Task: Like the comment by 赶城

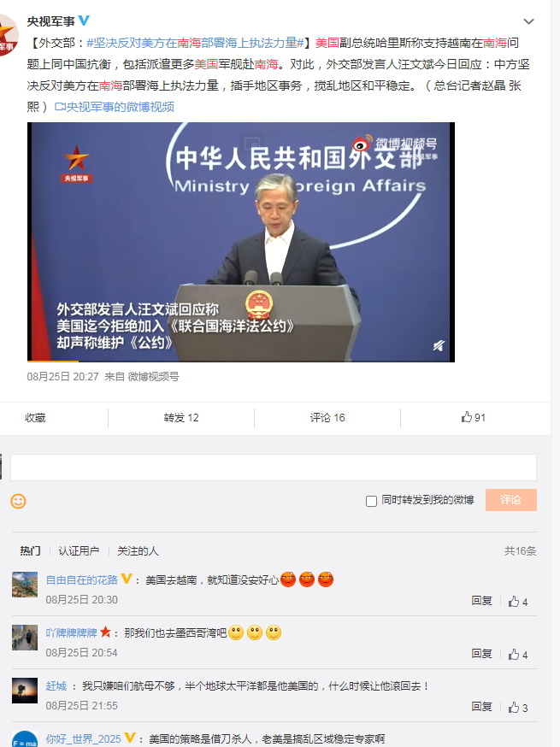Action: tap(517, 707)
